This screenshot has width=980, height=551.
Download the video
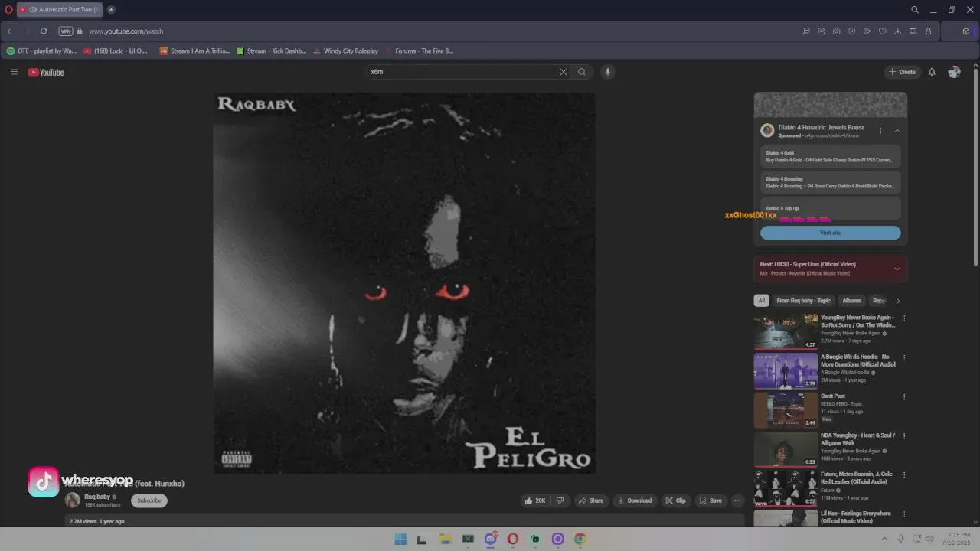click(635, 500)
